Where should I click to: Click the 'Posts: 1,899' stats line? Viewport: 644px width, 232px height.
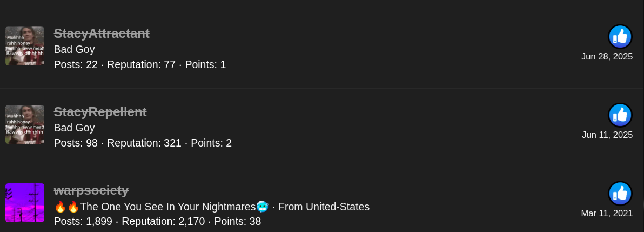(83, 221)
